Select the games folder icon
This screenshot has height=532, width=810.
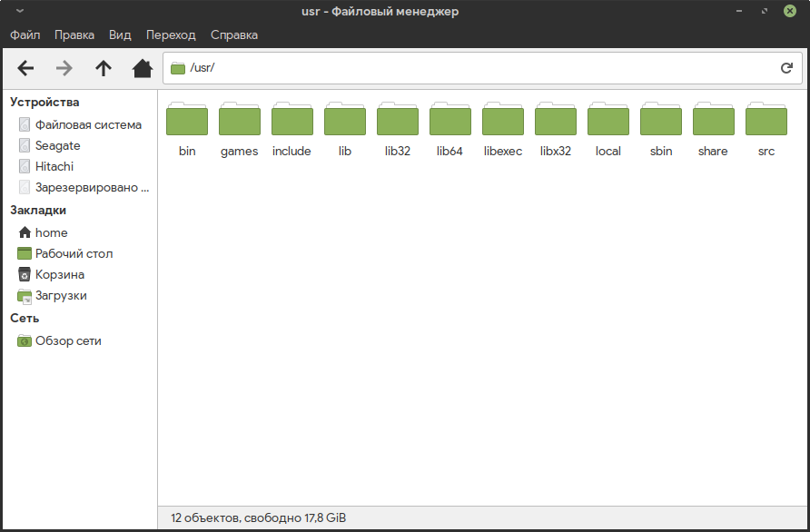coord(240,119)
